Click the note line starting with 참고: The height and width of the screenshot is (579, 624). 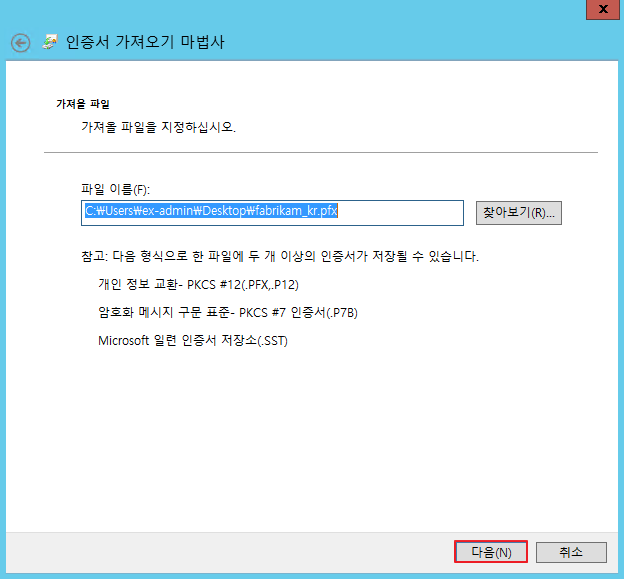280,256
